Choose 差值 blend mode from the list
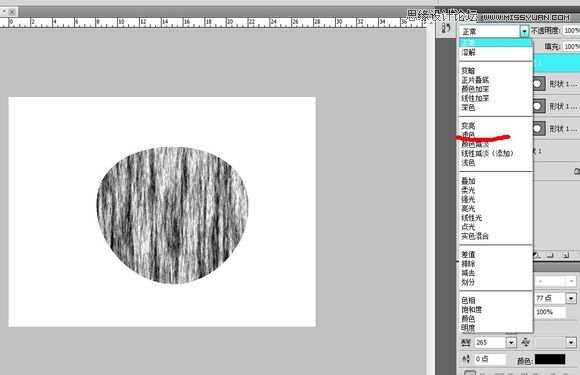Image resolution: width=580 pixels, height=375 pixels. (468, 254)
